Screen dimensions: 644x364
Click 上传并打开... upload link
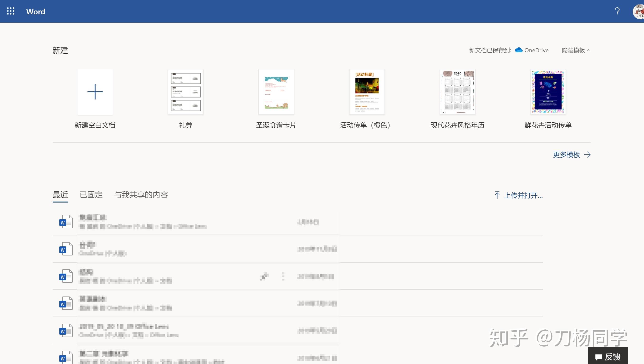point(519,195)
